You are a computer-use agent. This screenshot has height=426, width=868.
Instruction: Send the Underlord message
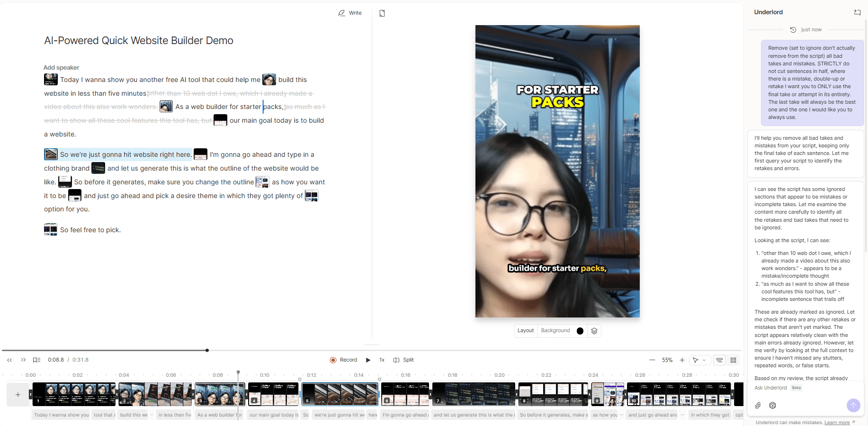[x=853, y=405]
